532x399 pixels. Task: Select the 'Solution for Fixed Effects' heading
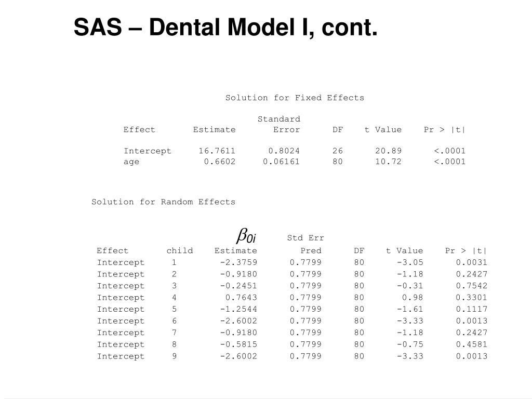pyautogui.click(x=295, y=98)
